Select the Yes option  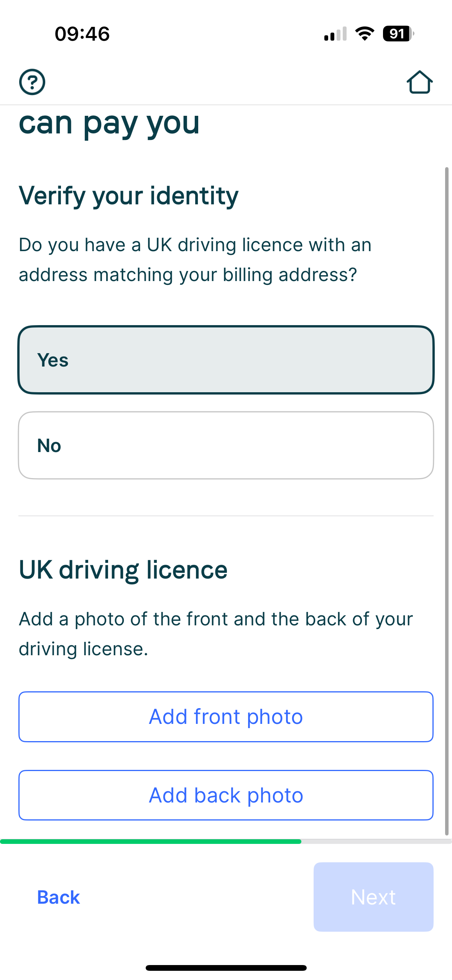coord(226,360)
